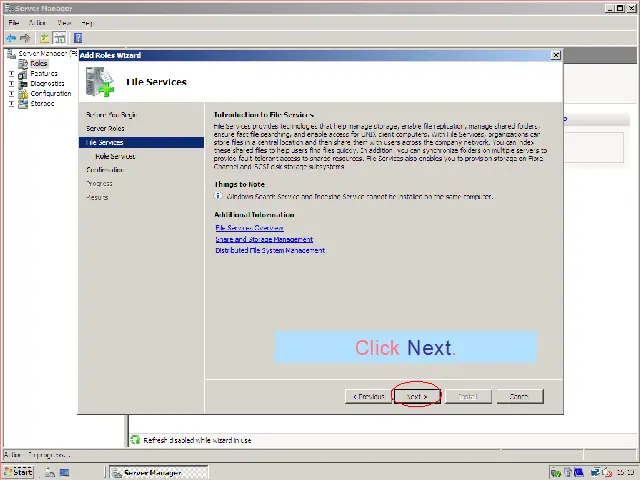
Task: Click the blue monitor tray icon
Action: (578, 473)
